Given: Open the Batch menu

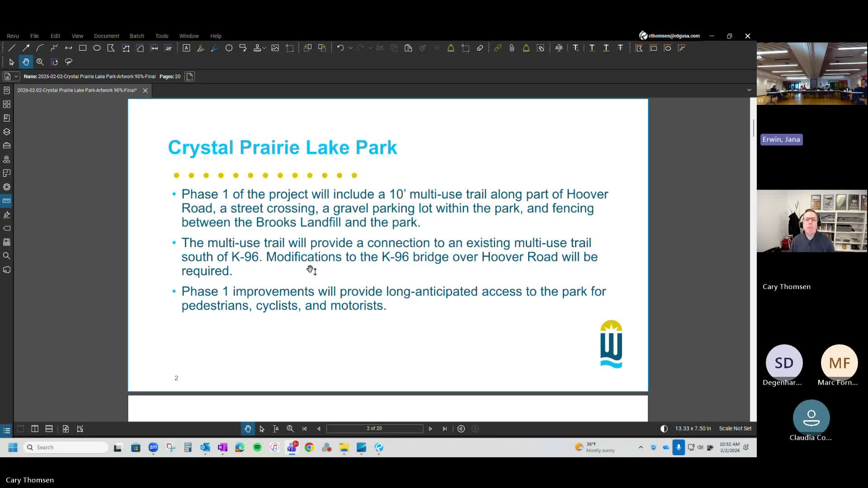Looking at the screenshot, I should pyautogui.click(x=137, y=36).
